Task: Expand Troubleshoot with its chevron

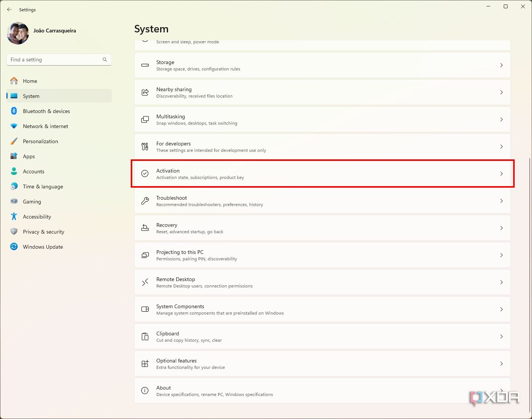Action: coord(501,201)
